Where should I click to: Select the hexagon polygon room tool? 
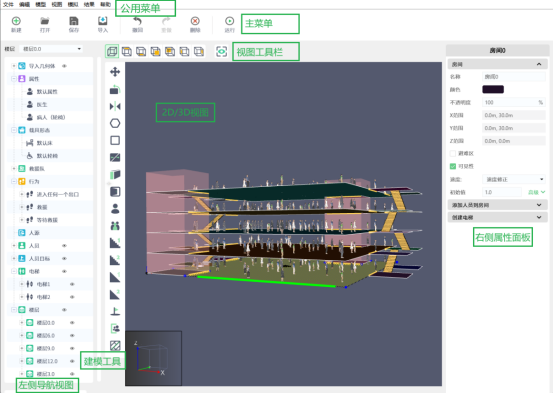(x=115, y=123)
